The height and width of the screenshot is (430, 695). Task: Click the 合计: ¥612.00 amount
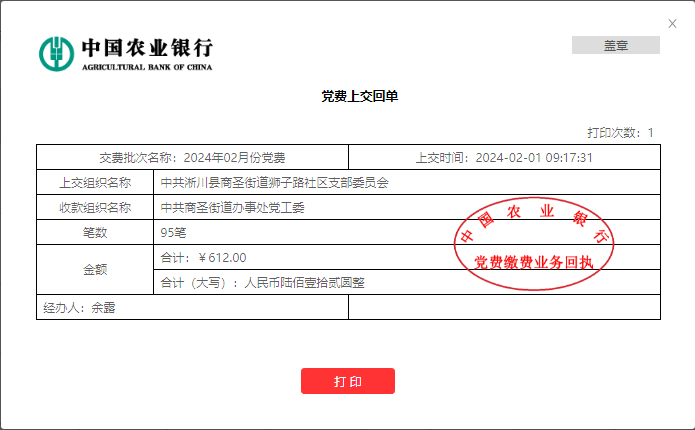coord(203,258)
